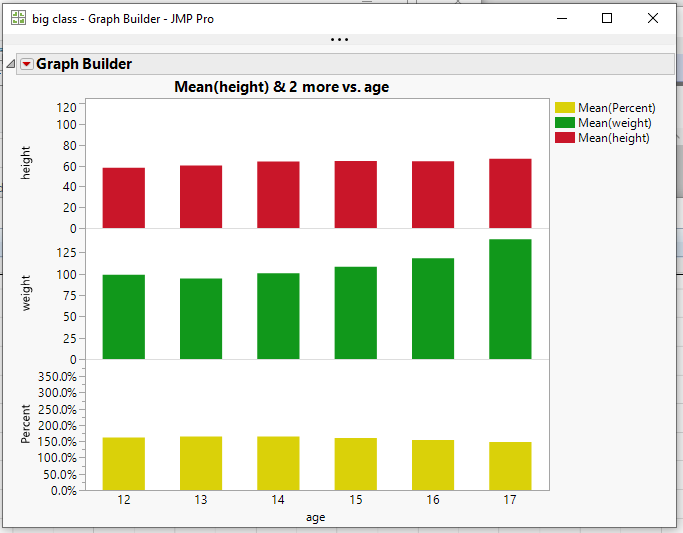
Task: Click the graph title Mean(height) & 2 more vs. age
Action: tap(281, 87)
